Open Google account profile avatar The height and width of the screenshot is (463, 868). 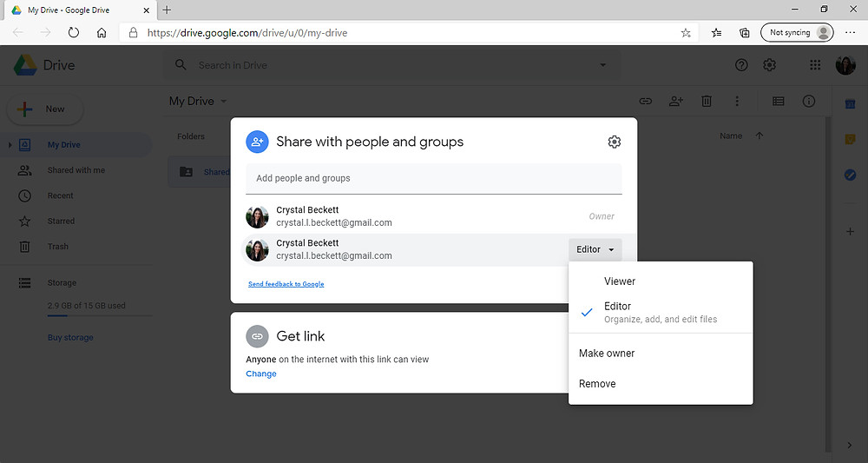[x=845, y=65]
